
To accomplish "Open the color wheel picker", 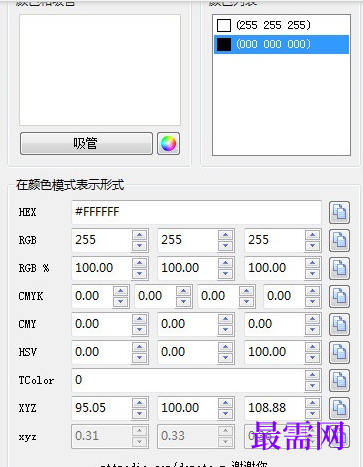I will point(168,144).
